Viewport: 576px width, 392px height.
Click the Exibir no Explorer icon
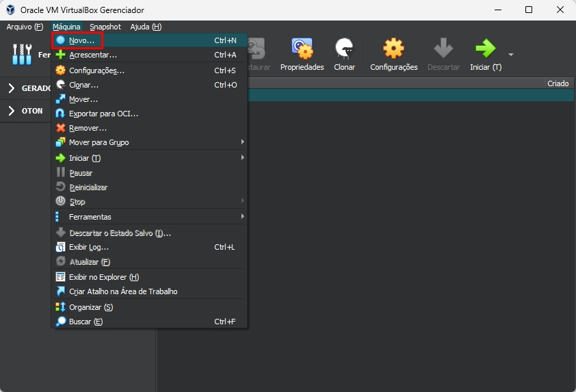pyautogui.click(x=61, y=276)
